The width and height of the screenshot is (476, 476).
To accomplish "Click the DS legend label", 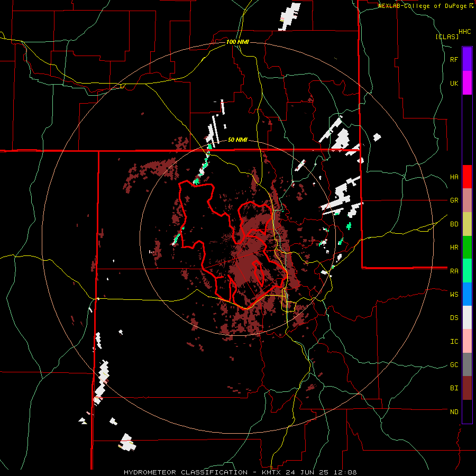I will click(x=454, y=318).
